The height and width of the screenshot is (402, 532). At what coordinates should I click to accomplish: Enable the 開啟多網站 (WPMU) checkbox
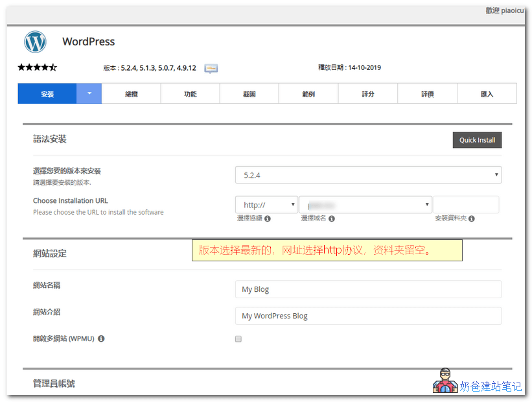[238, 338]
